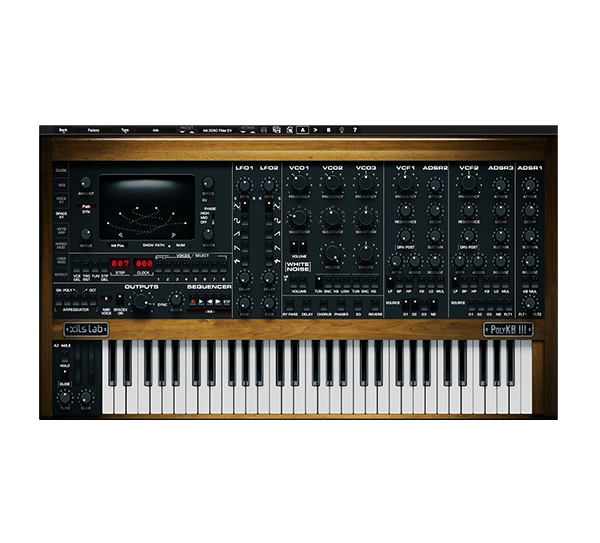Toggle the BY PASS effects switch
The height and width of the screenshot is (543, 600).
(290, 305)
